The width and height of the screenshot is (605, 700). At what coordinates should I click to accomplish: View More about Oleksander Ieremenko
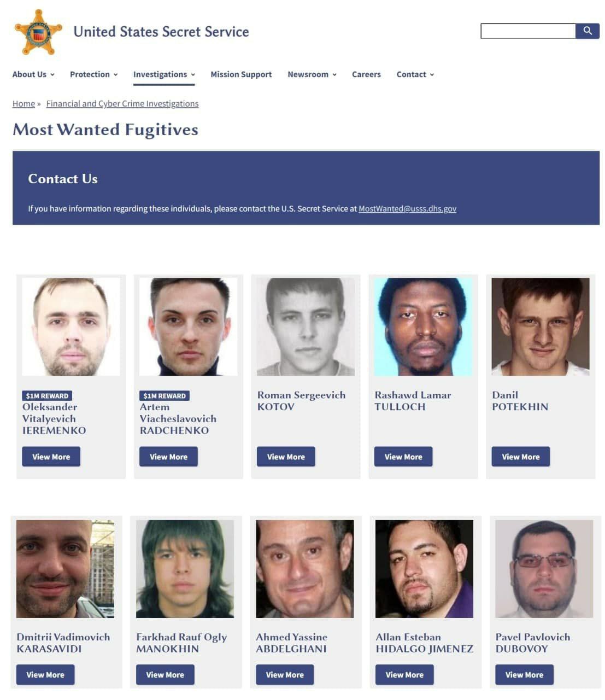point(51,457)
